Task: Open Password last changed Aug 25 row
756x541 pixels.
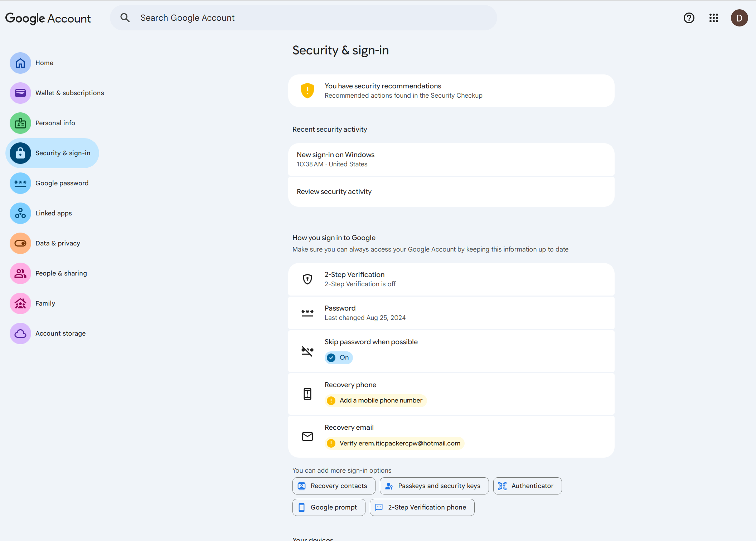Action: point(451,313)
